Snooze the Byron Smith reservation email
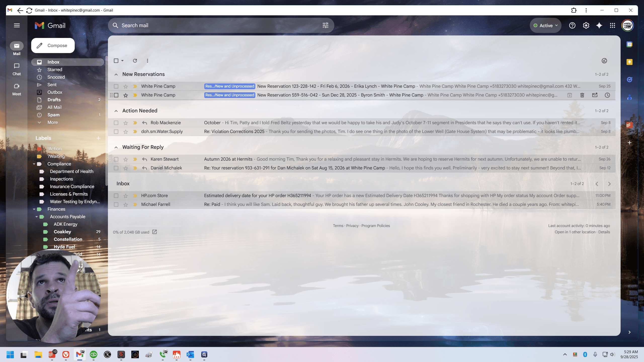 [x=607, y=95]
